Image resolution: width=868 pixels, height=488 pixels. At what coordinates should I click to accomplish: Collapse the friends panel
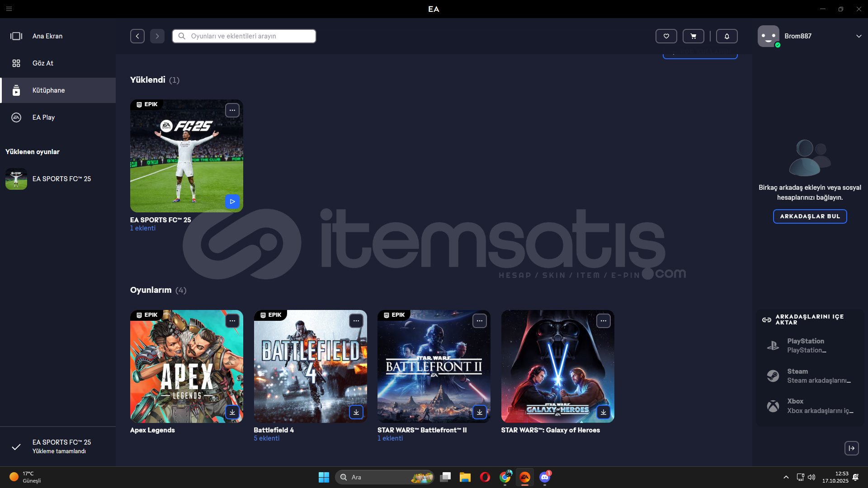[851, 448]
